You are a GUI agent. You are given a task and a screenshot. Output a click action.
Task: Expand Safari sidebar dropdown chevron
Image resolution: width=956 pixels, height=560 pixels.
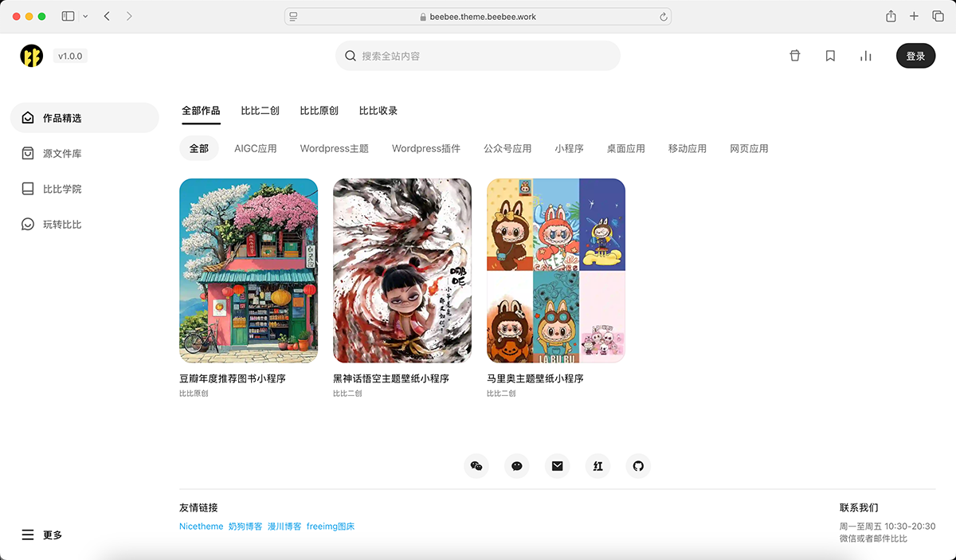[x=85, y=16]
